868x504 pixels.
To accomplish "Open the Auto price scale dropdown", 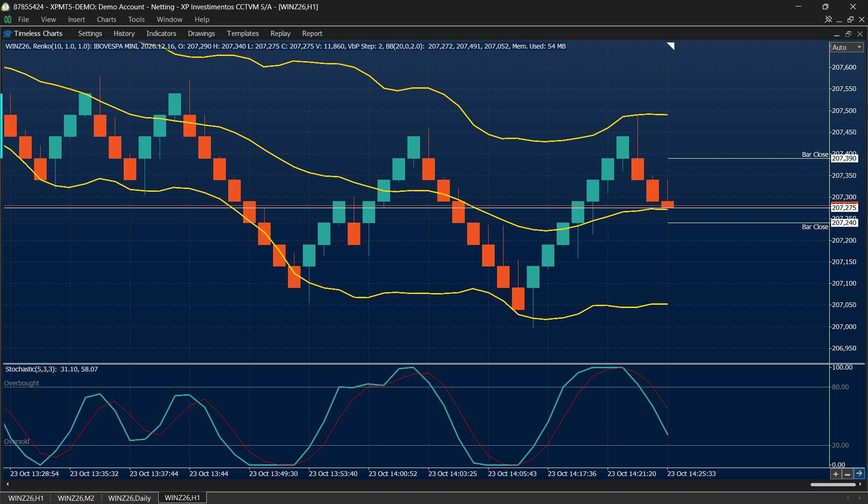I will [847, 47].
